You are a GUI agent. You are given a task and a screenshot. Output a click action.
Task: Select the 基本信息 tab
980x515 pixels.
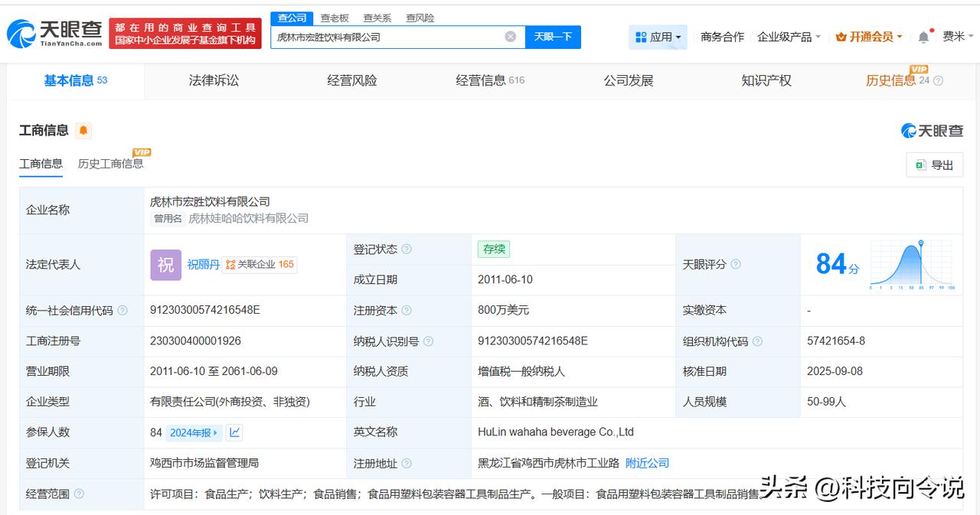76,80
